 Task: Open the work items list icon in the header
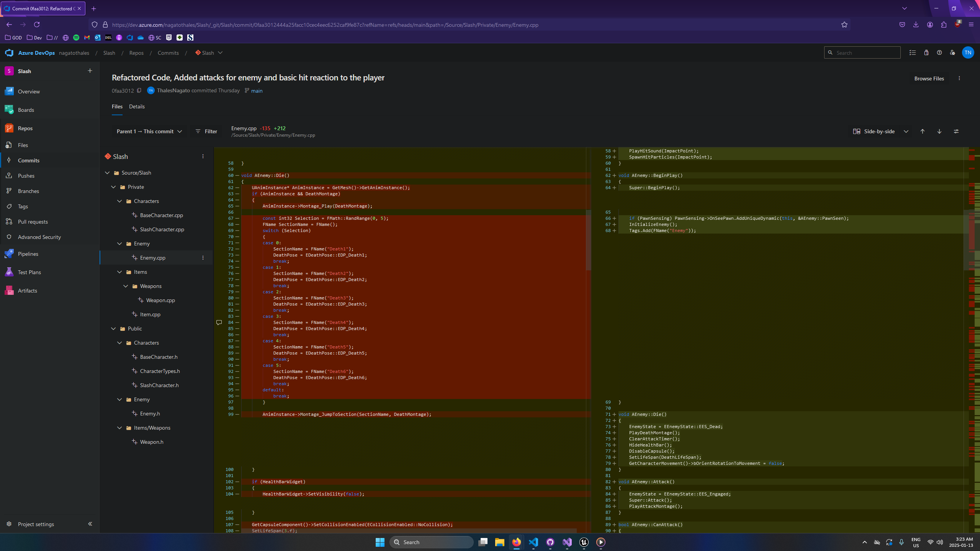(913, 53)
